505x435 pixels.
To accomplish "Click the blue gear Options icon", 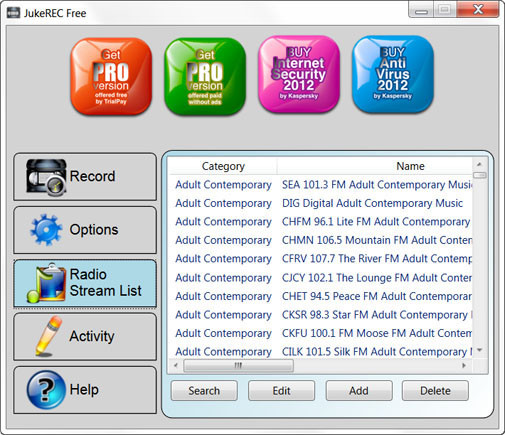I will point(46,230).
